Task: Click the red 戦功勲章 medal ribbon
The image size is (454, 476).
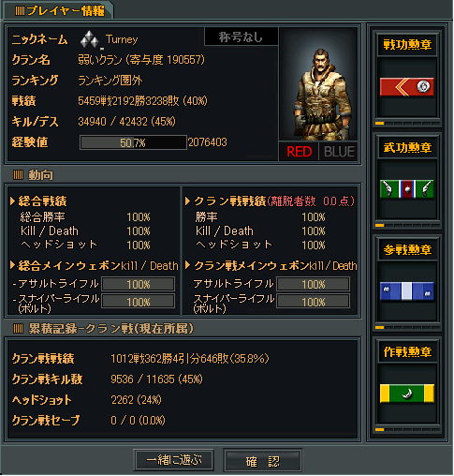Action: click(x=407, y=87)
